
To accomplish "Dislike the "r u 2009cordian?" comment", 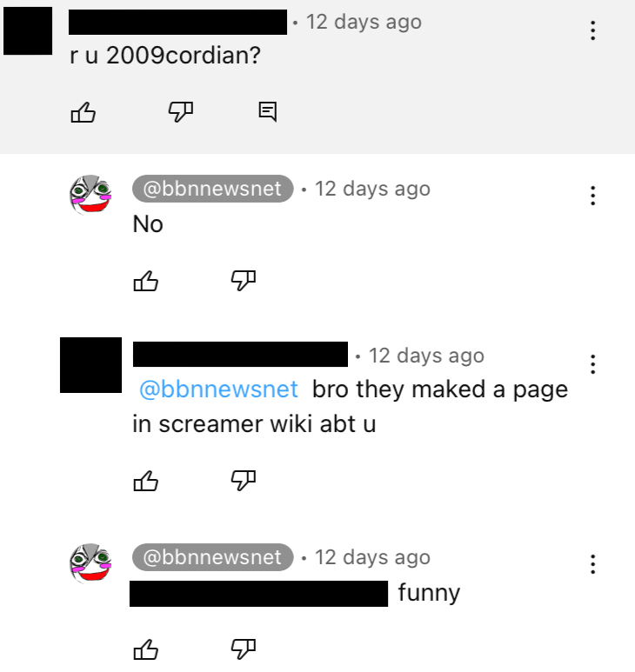I will click(x=181, y=112).
